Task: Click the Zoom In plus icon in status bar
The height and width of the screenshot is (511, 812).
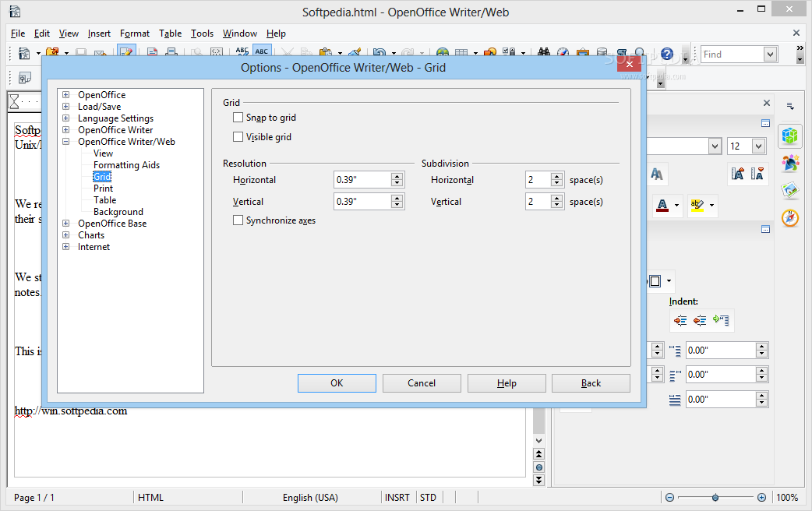Action: tap(762, 498)
